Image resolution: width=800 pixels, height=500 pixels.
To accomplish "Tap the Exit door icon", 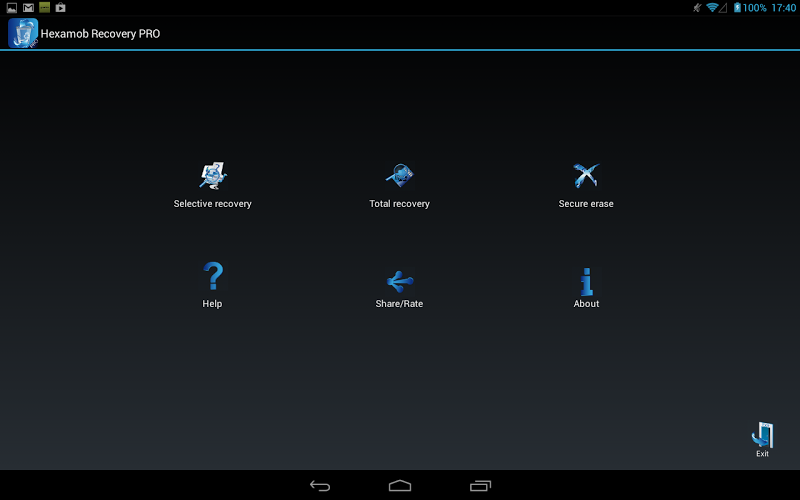I will click(x=762, y=435).
